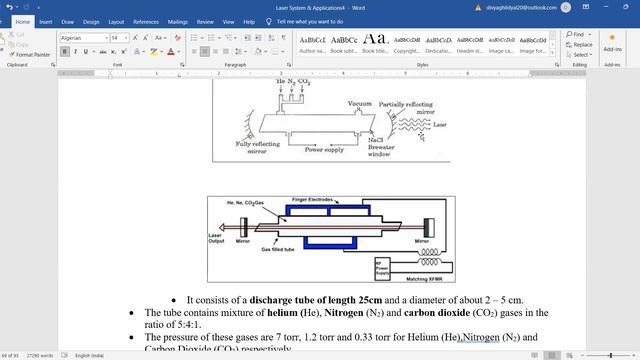The image size is (640, 360).
Task: Adjust zoom slider handle
Action: [x=611, y=356]
